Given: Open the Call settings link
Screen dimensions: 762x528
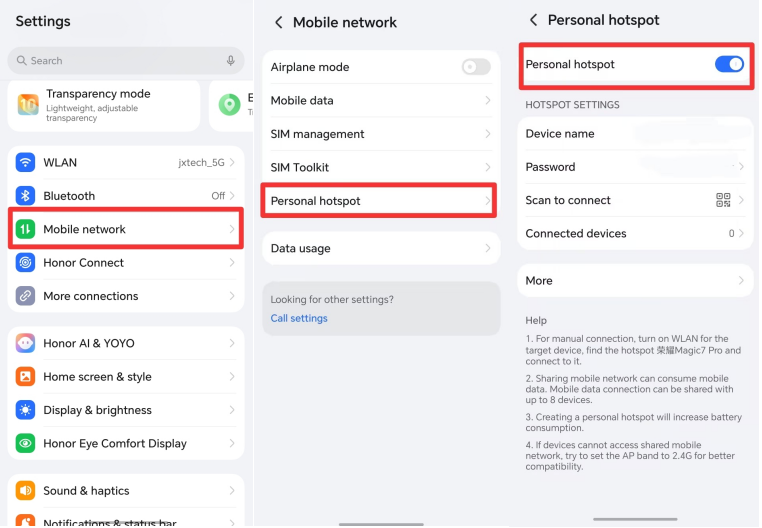Looking at the screenshot, I should click(x=299, y=318).
